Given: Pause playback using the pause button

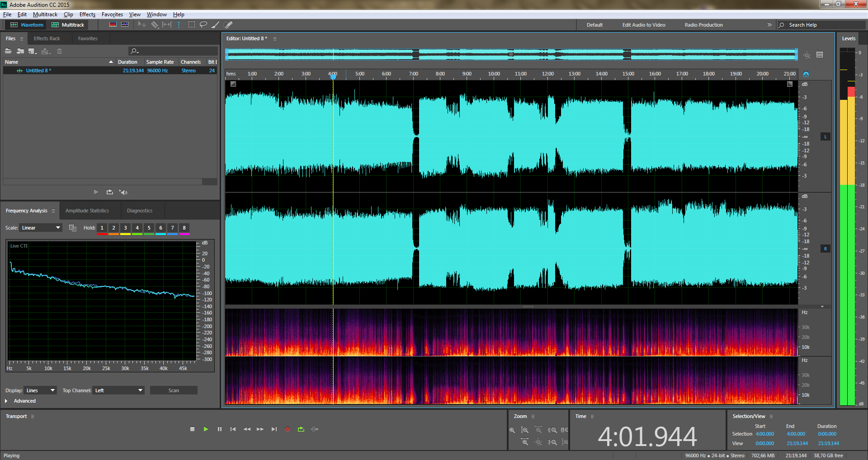Looking at the screenshot, I should point(219,429).
